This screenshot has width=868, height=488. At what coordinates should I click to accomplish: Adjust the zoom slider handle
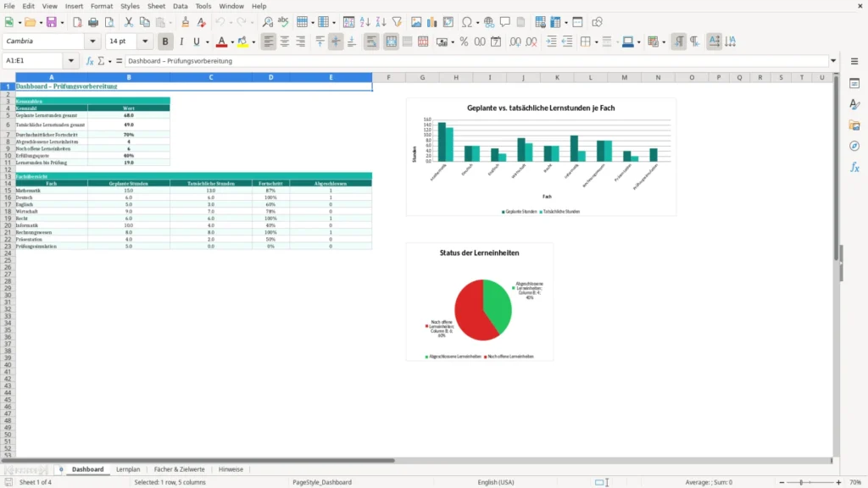click(801, 482)
